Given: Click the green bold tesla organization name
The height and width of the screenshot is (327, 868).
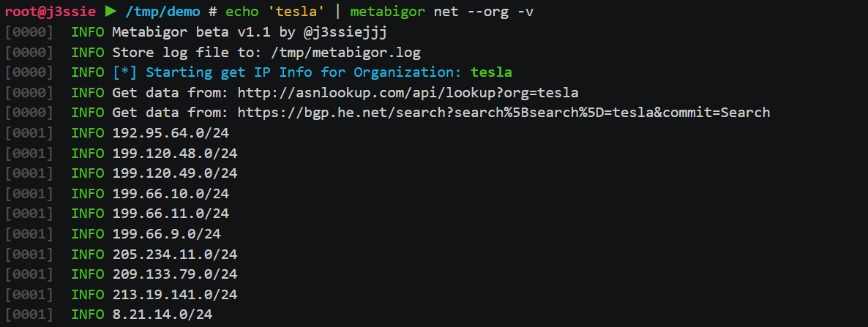Looking at the screenshot, I should [x=491, y=72].
